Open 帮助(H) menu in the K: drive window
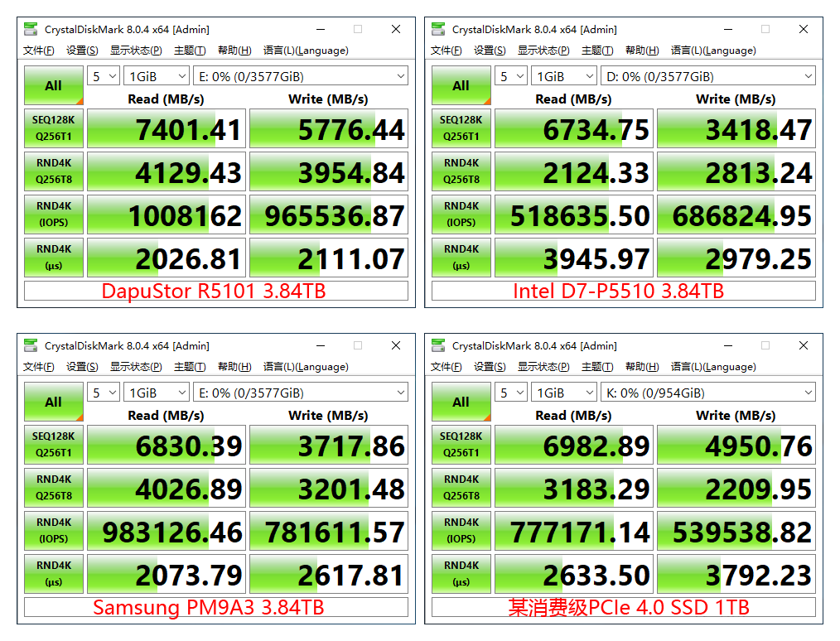The image size is (840, 641). click(642, 367)
